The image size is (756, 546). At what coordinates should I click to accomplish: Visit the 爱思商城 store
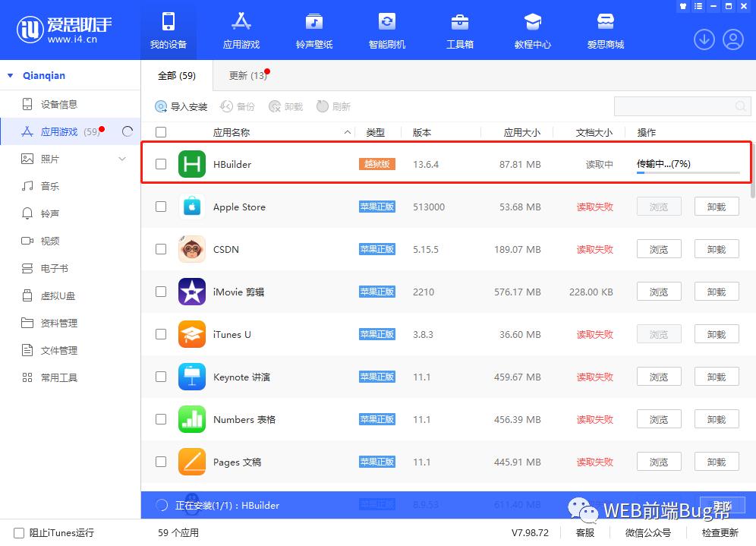[x=606, y=30]
